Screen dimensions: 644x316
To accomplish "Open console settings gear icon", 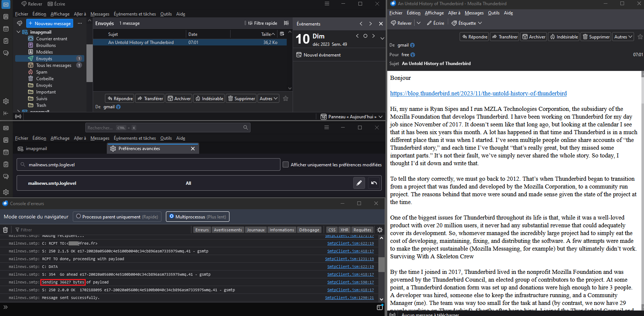I will click(379, 230).
